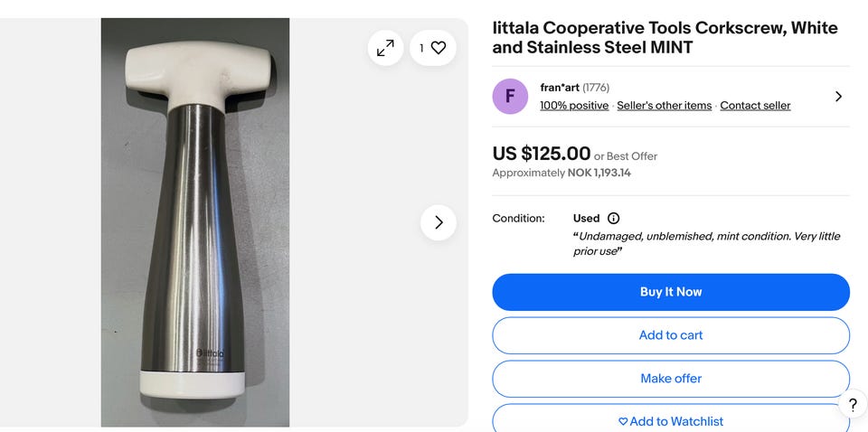Image resolution: width=868 pixels, height=432 pixels.
Task: Click the purple seller avatar F
Action: click(510, 97)
